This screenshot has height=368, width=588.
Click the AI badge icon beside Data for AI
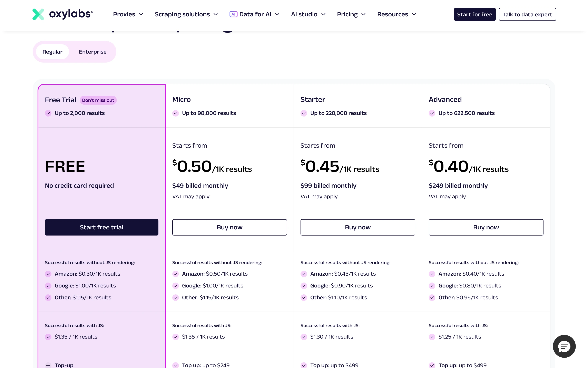coord(233,14)
